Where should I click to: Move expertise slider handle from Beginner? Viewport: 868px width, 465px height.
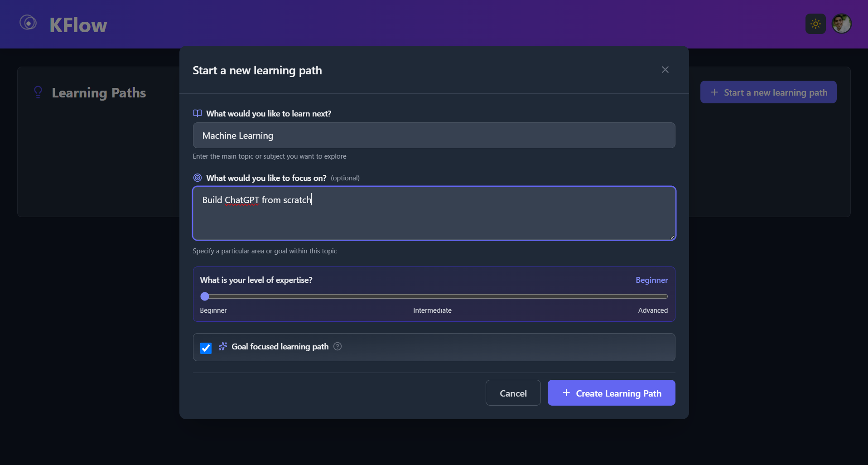coord(205,296)
